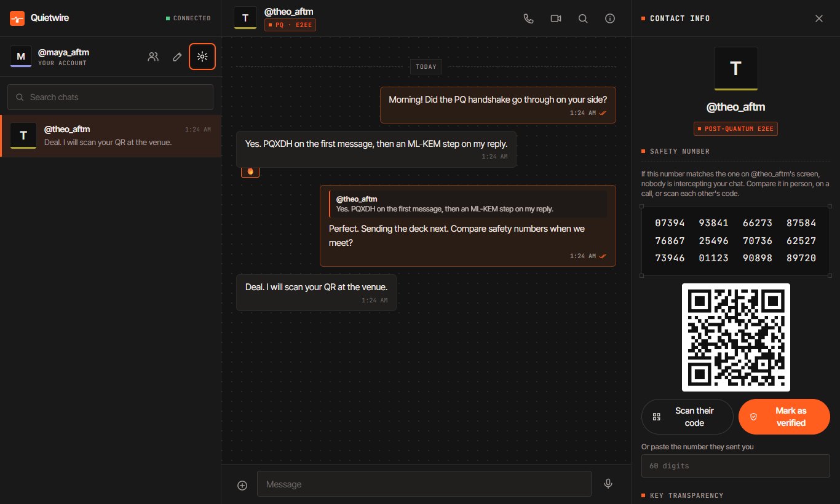Click the large T avatar in Contact Info

coord(735,69)
